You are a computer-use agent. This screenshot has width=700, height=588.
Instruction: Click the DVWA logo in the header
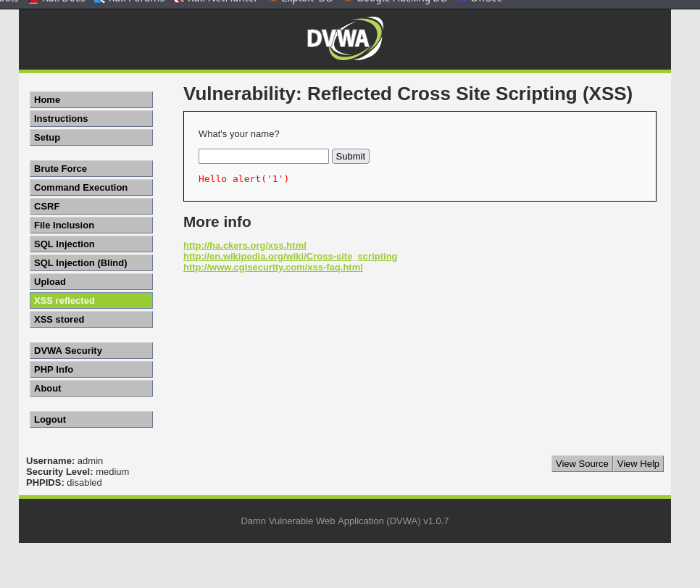pyautogui.click(x=345, y=38)
